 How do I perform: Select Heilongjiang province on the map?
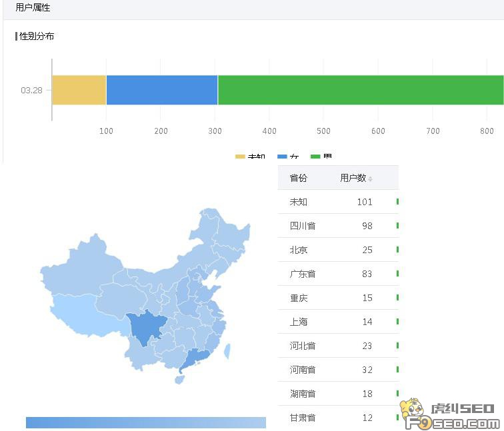pos(230,234)
